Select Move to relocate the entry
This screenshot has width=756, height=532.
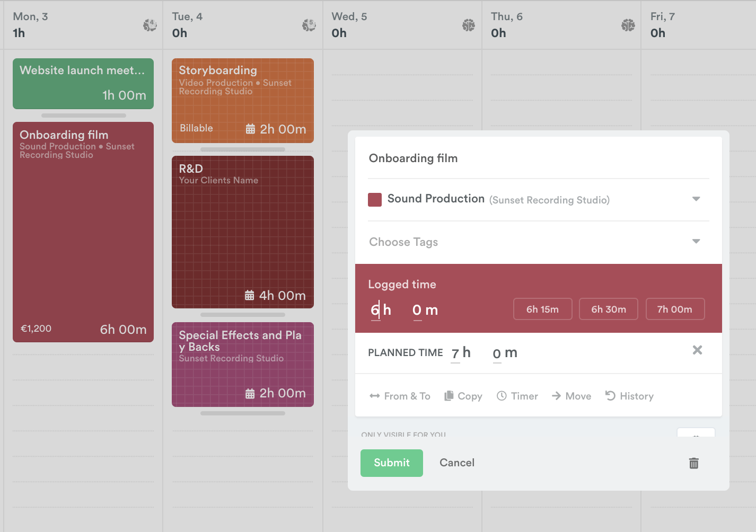(x=571, y=396)
